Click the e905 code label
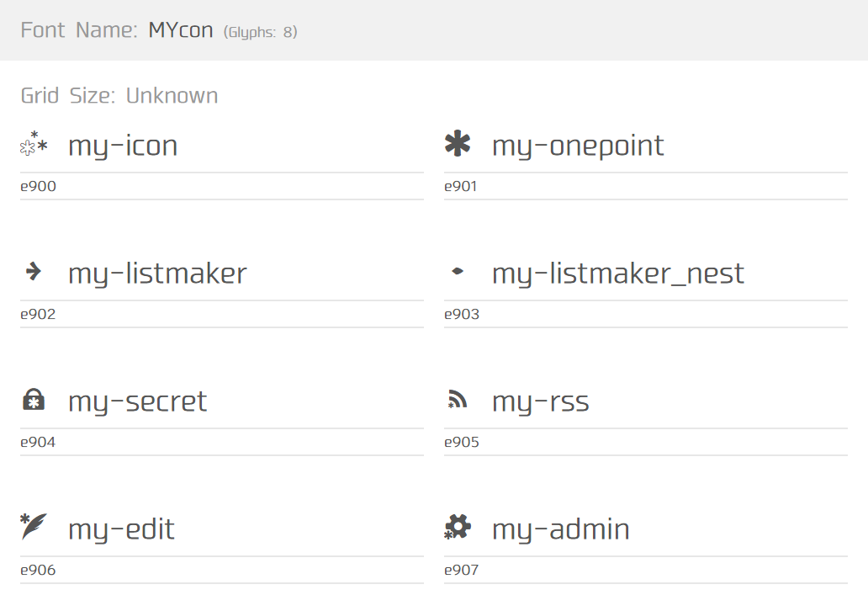 pos(460,442)
